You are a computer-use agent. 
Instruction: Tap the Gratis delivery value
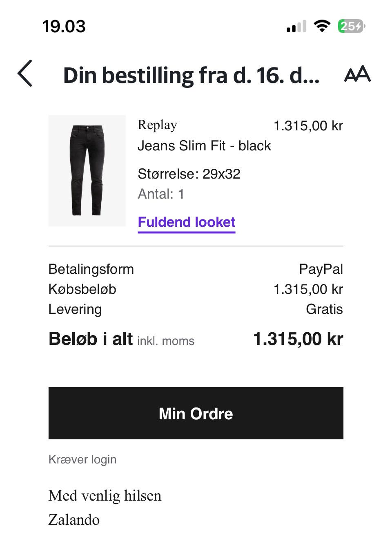[x=324, y=309]
